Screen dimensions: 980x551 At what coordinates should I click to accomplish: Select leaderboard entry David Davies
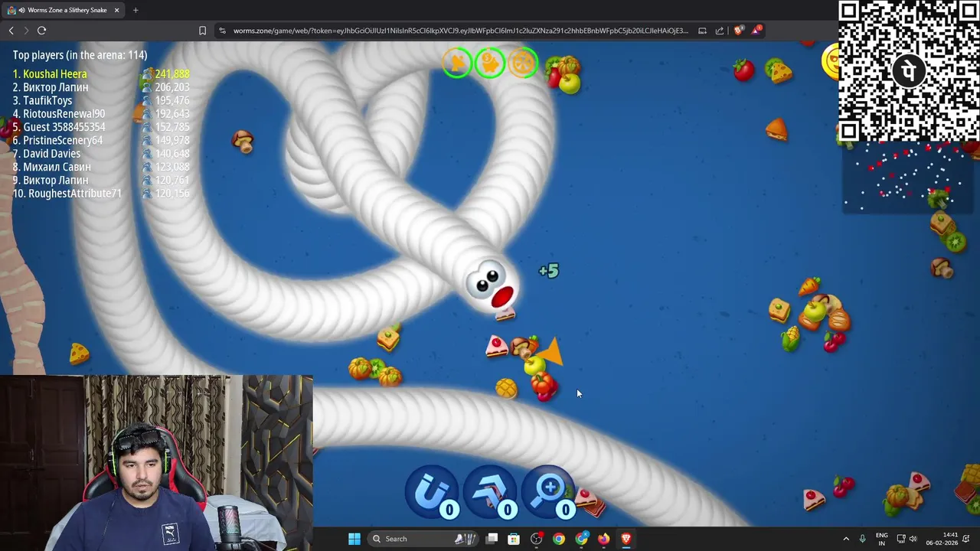tap(46, 154)
